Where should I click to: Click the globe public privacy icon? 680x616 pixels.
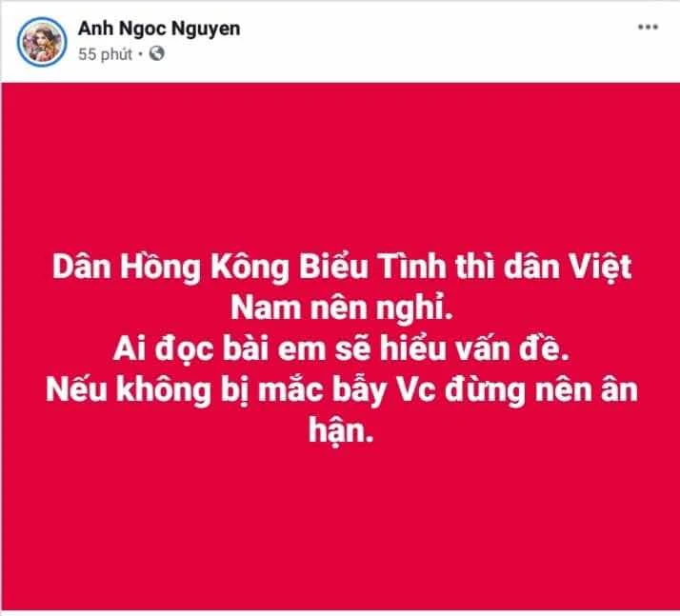156,53
